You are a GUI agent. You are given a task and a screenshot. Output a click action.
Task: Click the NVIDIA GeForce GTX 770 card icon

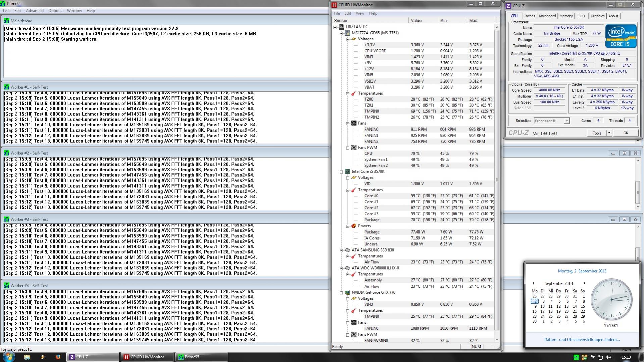point(347,292)
